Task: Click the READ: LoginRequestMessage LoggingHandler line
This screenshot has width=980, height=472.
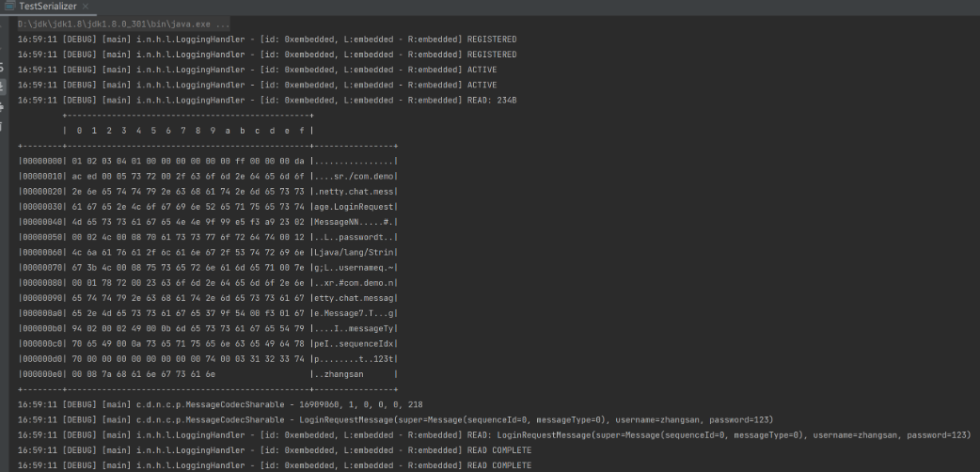Action: point(470,435)
